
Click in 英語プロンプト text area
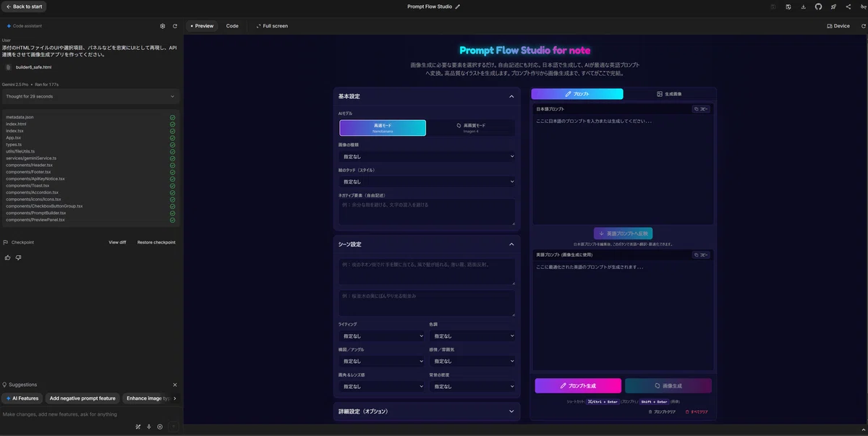click(623, 316)
